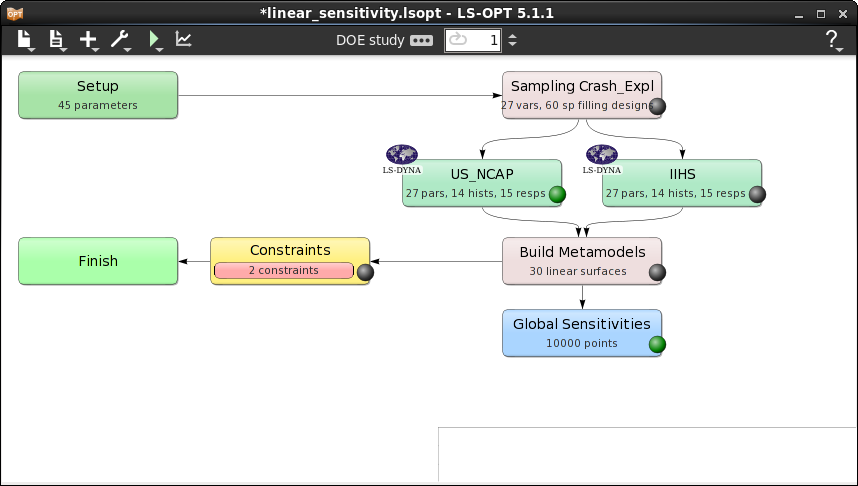Click the DOE study label
The width and height of the screenshot is (858, 486).
370,40
